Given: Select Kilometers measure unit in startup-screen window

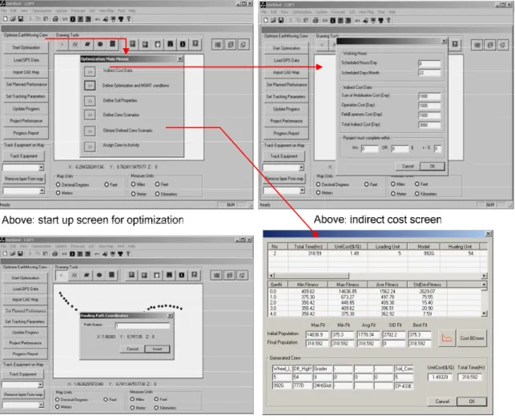Looking at the screenshot, I should [x=157, y=194].
